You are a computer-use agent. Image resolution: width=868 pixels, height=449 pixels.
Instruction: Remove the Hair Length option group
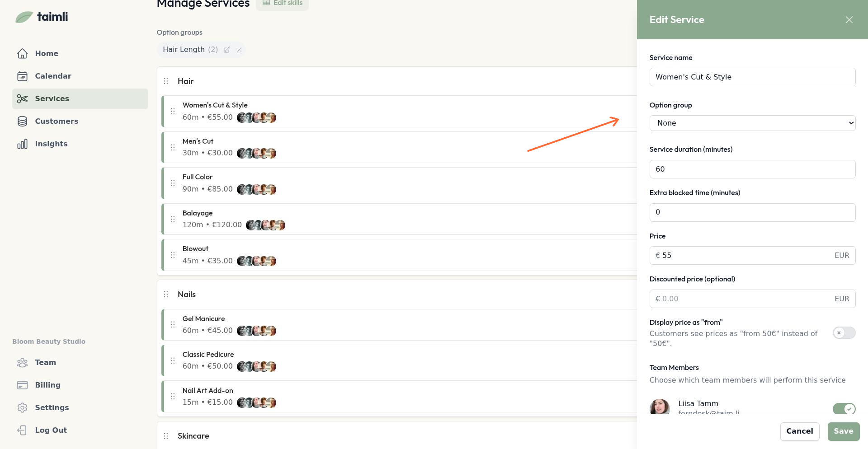pos(239,50)
